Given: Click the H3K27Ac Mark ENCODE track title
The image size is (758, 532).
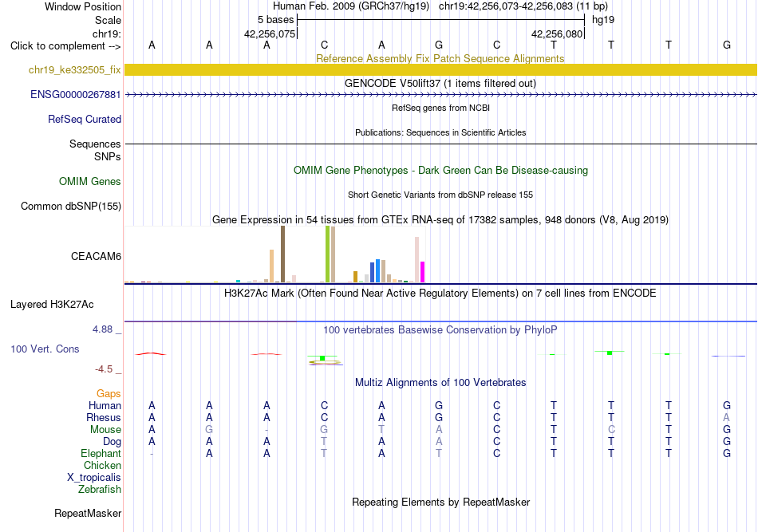Looking at the screenshot, I should (440, 294).
